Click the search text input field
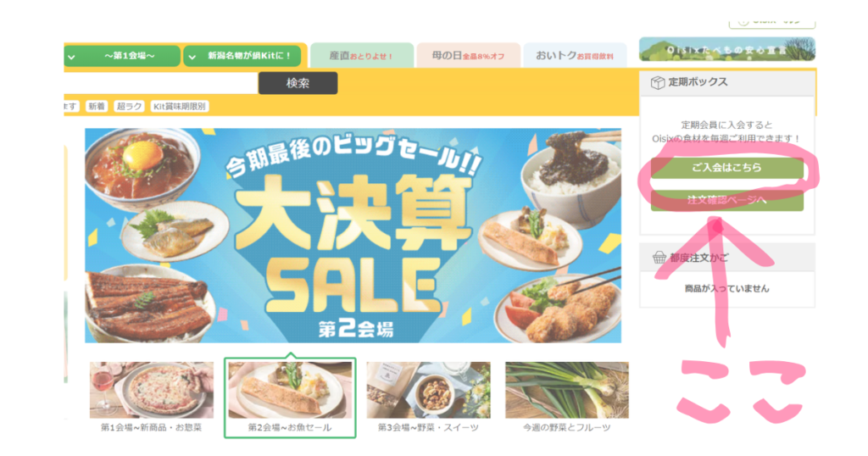This screenshot has width=868, height=456. [160, 83]
